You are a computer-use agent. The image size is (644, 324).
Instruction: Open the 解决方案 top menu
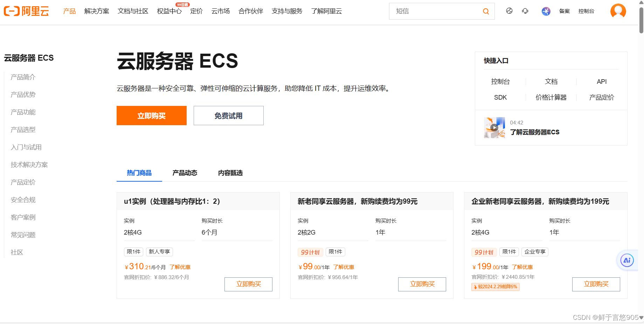[97, 11]
